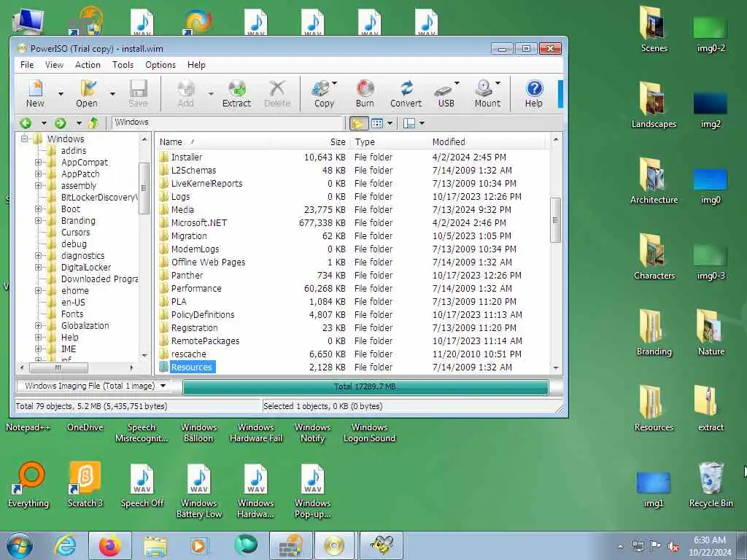This screenshot has height=560, width=747.
Task: Select the Speech Off WAV file
Action: [x=142, y=485]
